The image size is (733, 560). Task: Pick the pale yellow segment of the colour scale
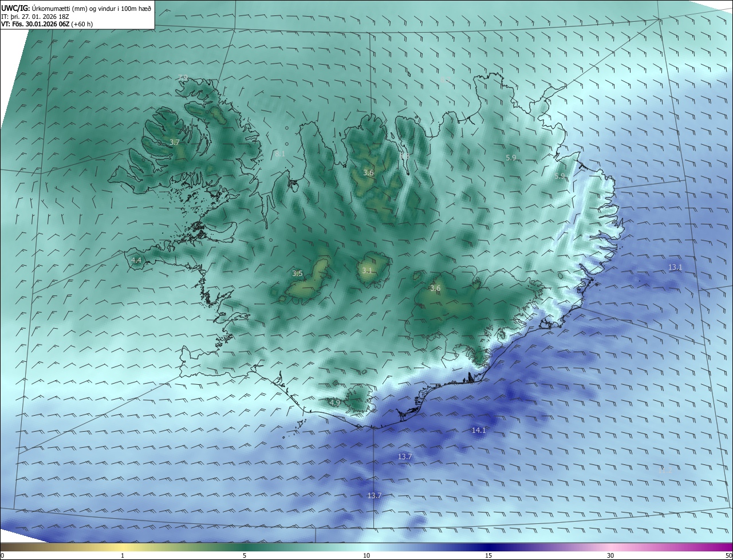coord(123,547)
